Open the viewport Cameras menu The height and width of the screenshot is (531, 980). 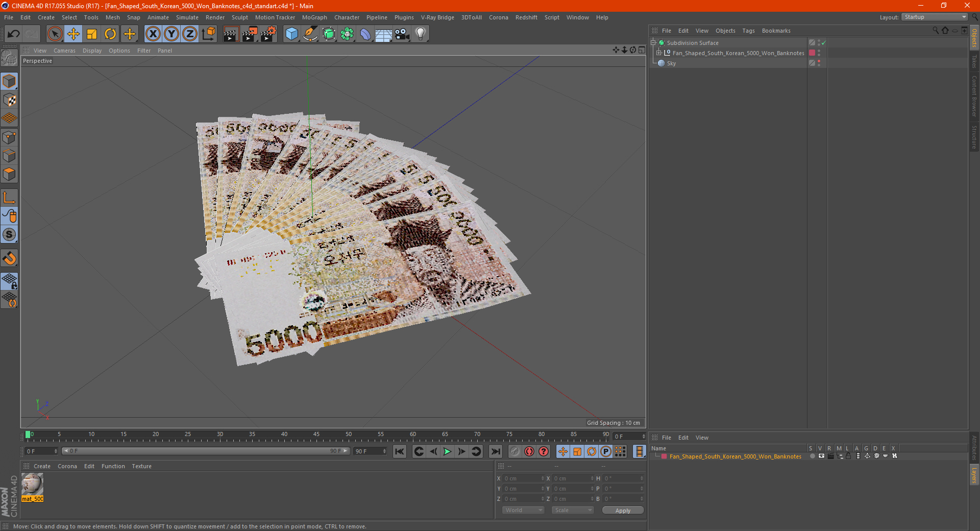coord(64,51)
